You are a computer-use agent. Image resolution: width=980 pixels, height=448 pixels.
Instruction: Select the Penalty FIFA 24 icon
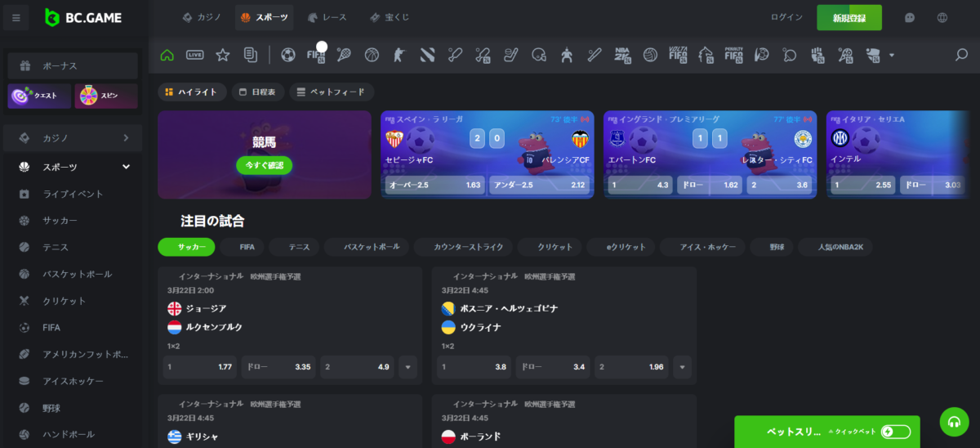click(733, 55)
